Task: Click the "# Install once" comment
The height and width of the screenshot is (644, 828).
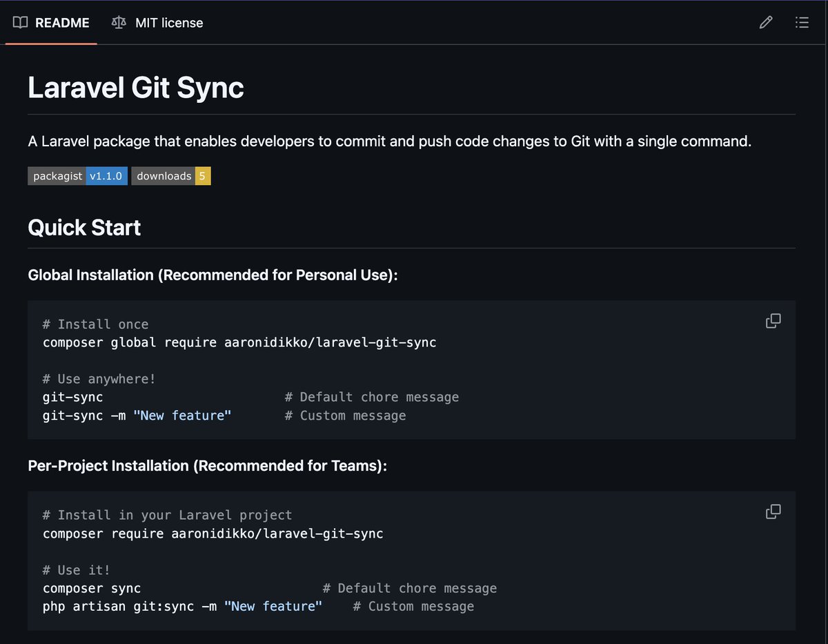Action: (95, 324)
